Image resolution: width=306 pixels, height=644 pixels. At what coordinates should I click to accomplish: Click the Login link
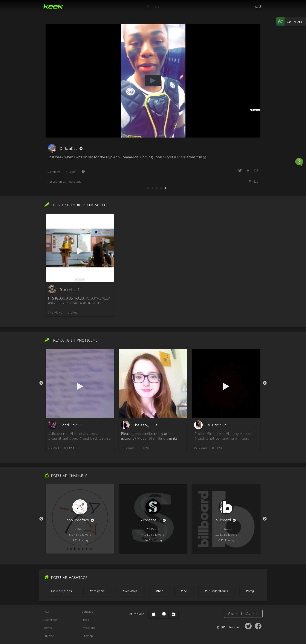[x=259, y=6]
